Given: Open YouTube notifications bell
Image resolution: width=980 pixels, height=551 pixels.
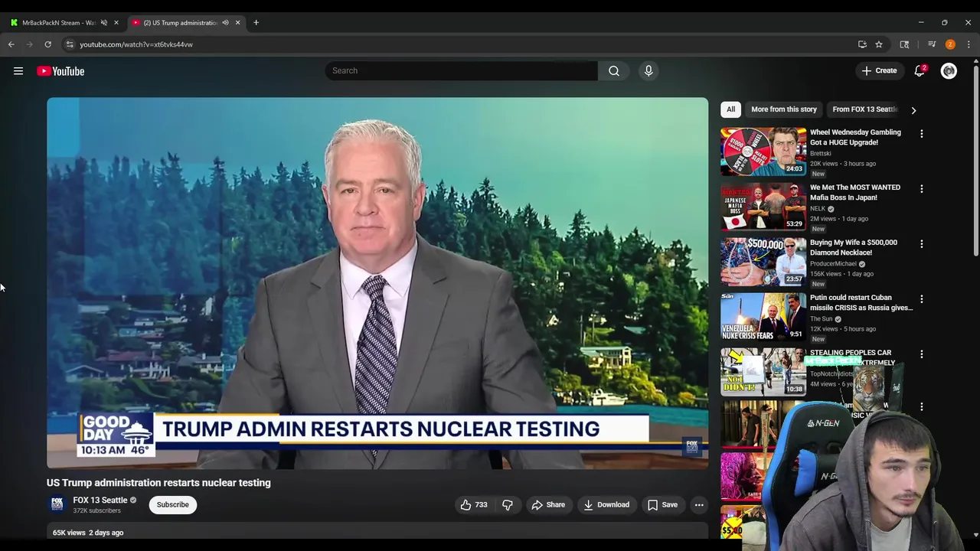Looking at the screenshot, I should (x=920, y=70).
